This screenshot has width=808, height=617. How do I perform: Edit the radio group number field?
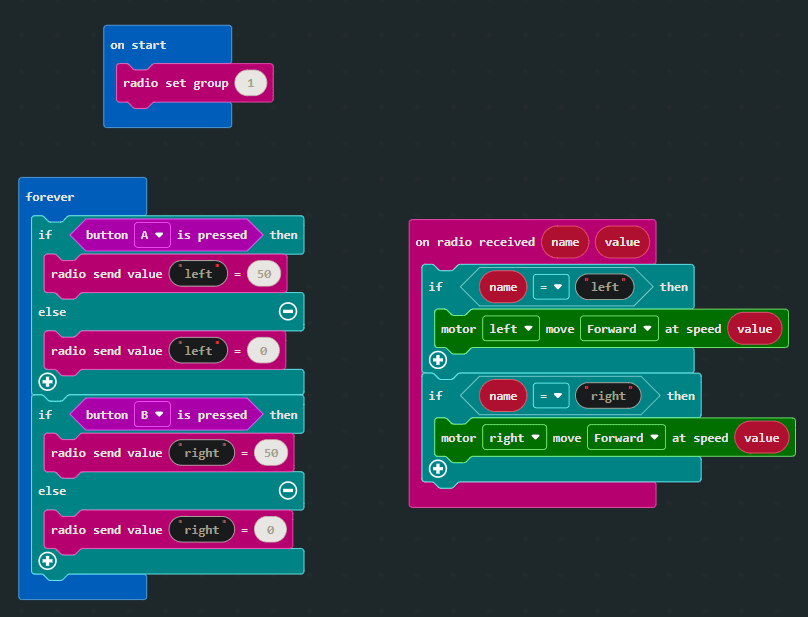(251, 83)
